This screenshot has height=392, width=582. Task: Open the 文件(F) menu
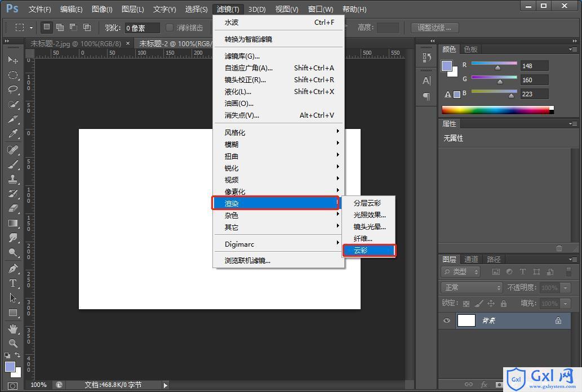(x=39, y=9)
